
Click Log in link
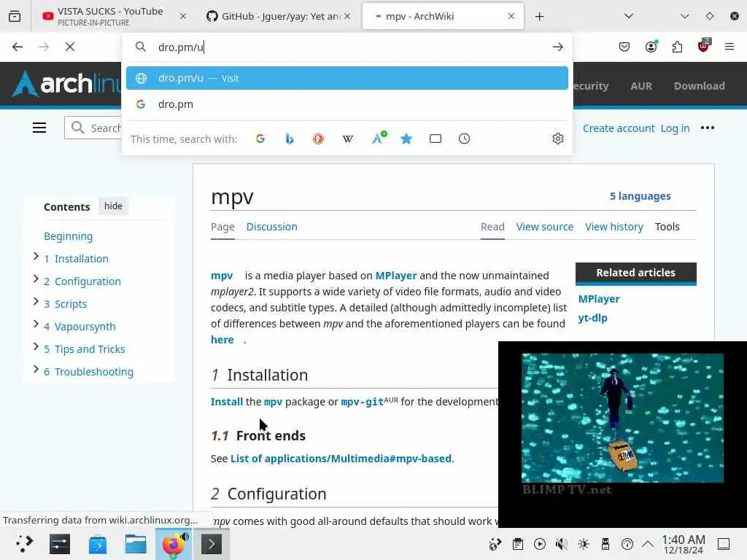tap(675, 128)
